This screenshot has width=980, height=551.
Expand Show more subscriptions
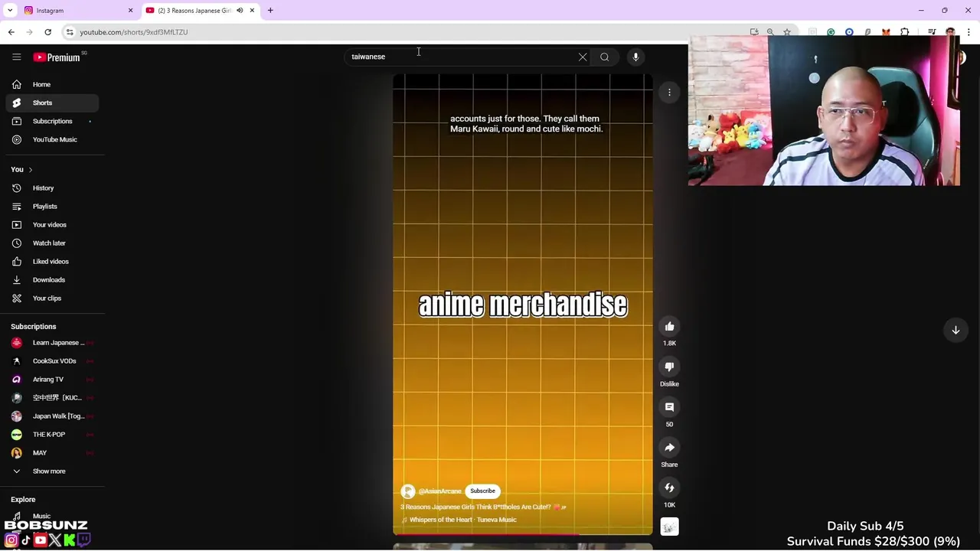pos(52,471)
